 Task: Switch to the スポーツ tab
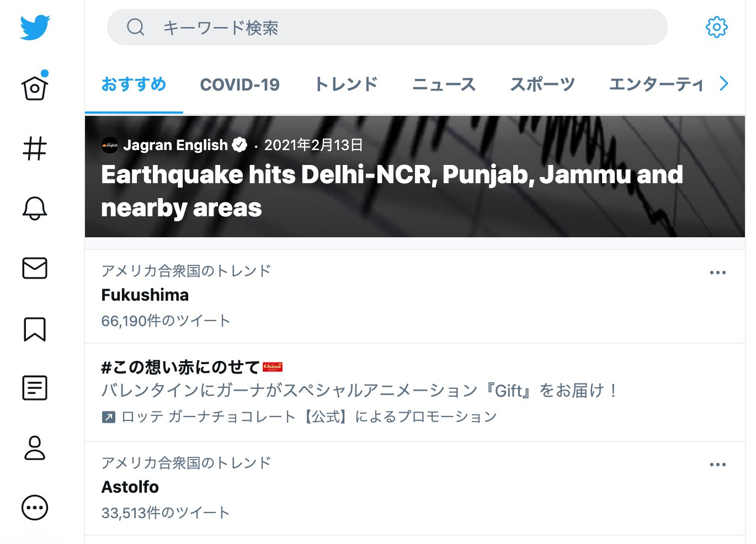pyautogui.click(x=542, y=84)
